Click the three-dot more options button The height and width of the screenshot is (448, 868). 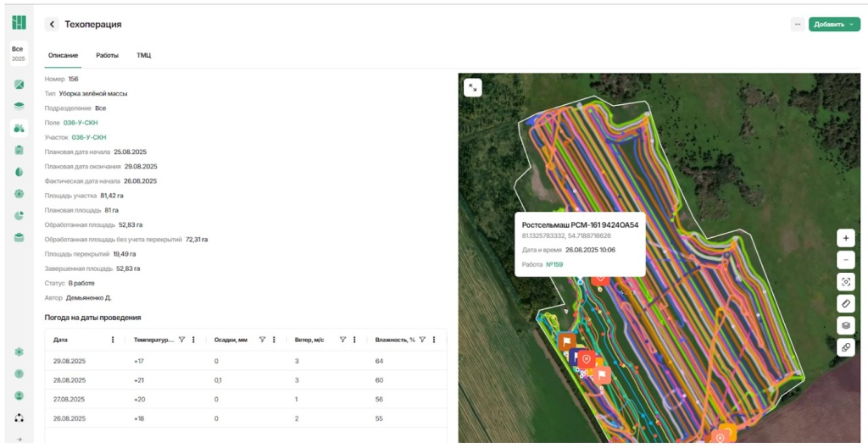[x=797, y=25]
